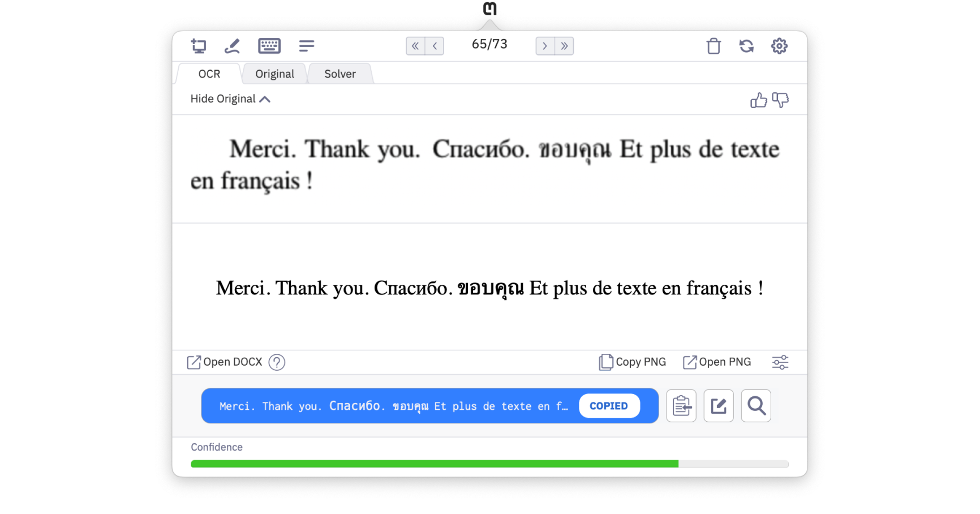Screen dimensions: 980x514
Task: Expand the help tooltip next to Open DOCX
Action: pos(277,362)
